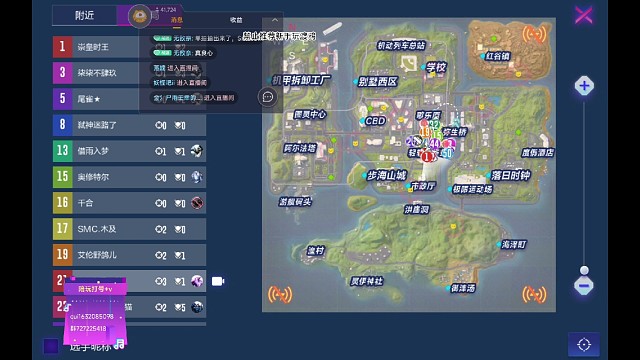The image size is (640, 360).
Task: Select player row 16 千合
Action: (129, 203)
